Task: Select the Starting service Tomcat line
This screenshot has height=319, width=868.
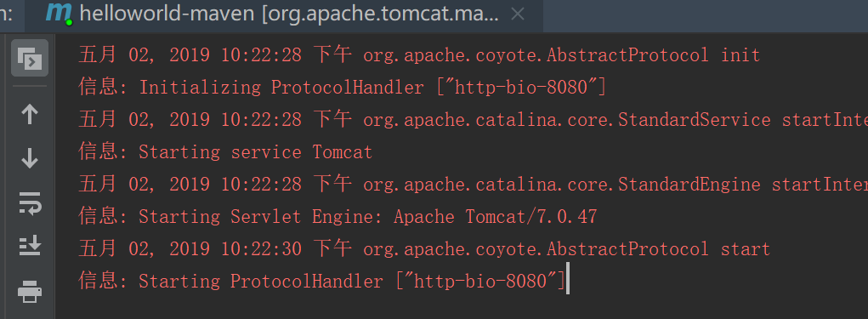Action: point(225,151)
